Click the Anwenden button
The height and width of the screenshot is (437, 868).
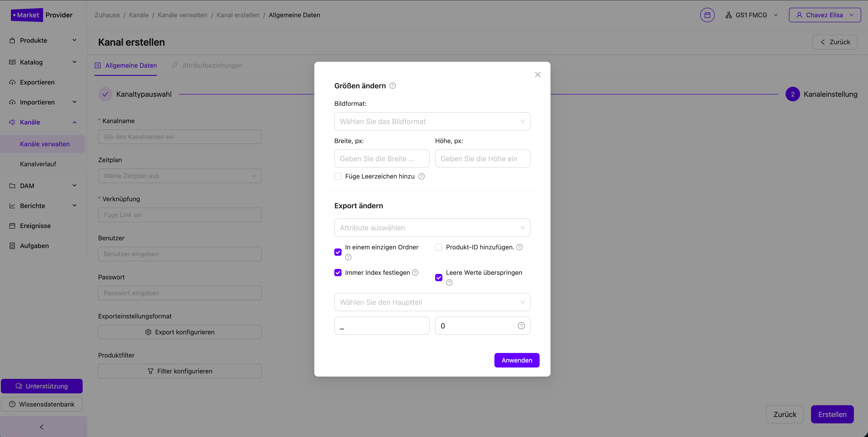517,360
